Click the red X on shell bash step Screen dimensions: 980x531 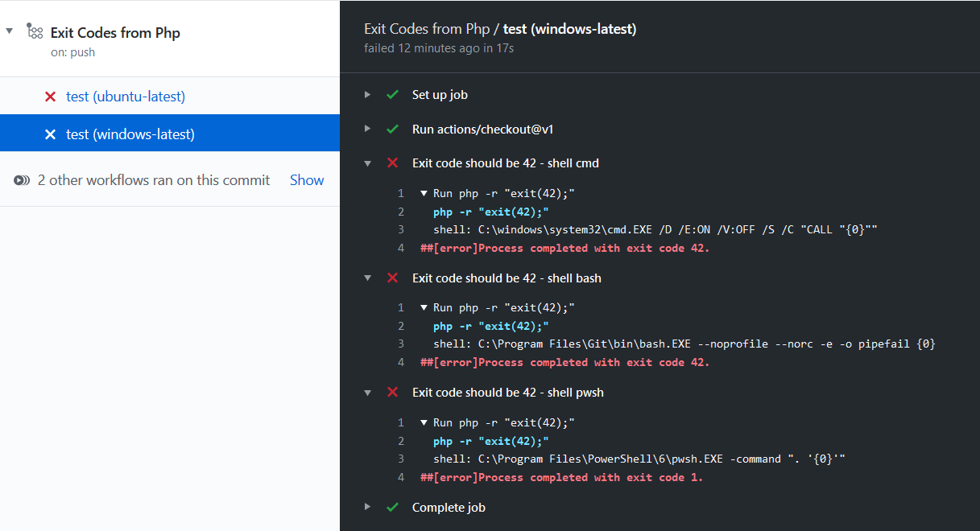point(392,278)
